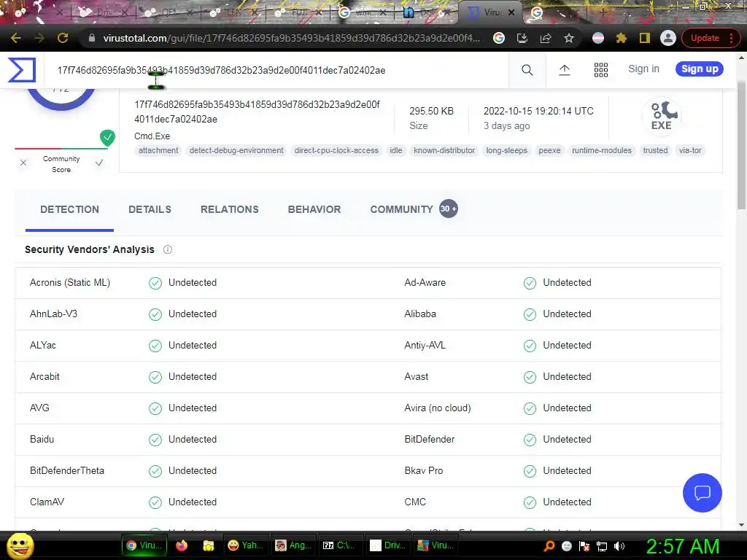
Task: Open the extensions puzzle piece icon
Action: tap(622, 38)
